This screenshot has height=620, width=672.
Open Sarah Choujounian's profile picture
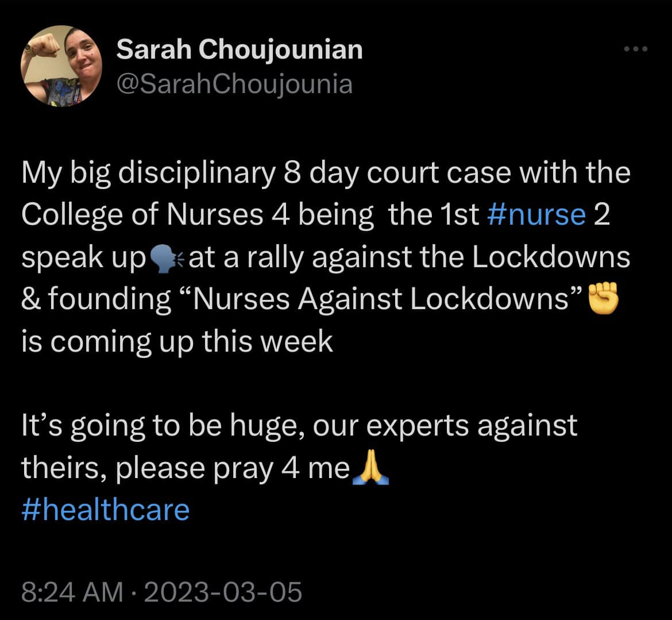tap(61, 64)
